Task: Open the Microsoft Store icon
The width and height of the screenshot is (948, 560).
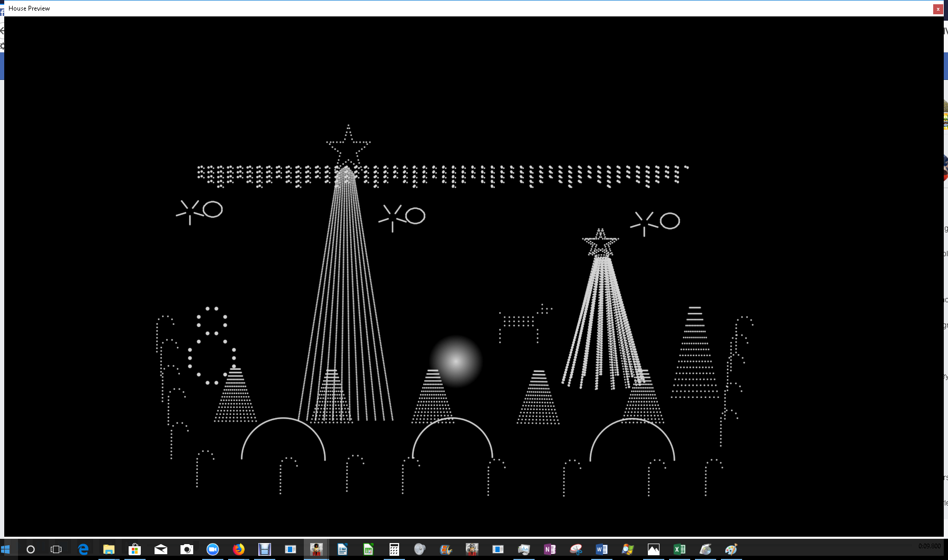Action: (x=135, y=549)
